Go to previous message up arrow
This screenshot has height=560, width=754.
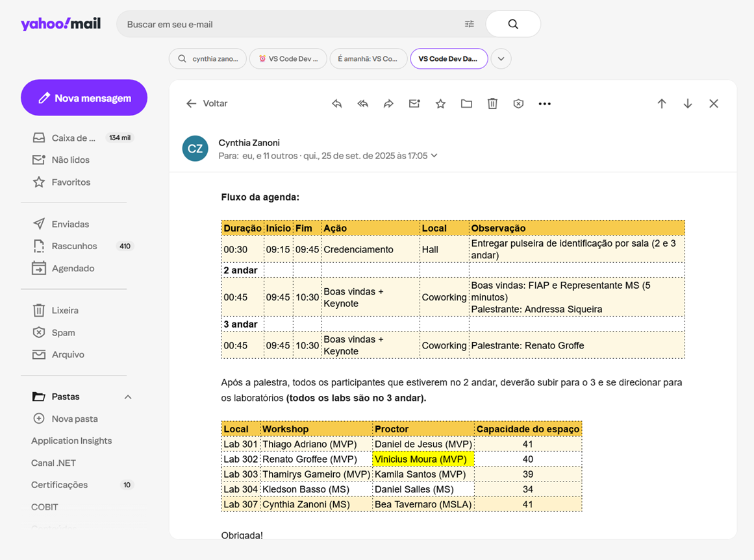click(662, 104)
